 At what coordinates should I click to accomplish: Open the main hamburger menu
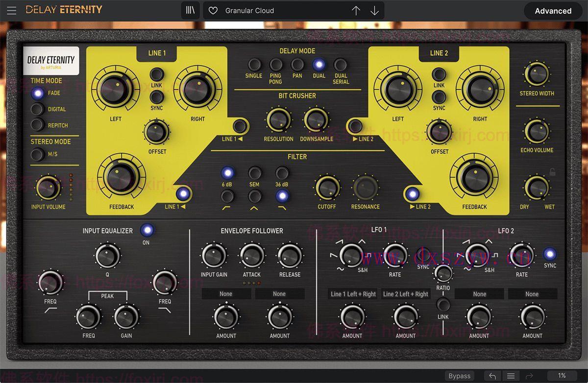coord(12,10)
